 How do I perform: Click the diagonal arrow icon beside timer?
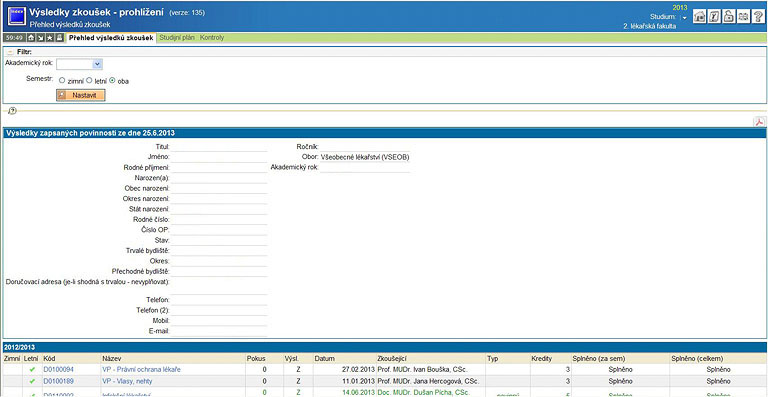tap(40, 38)
